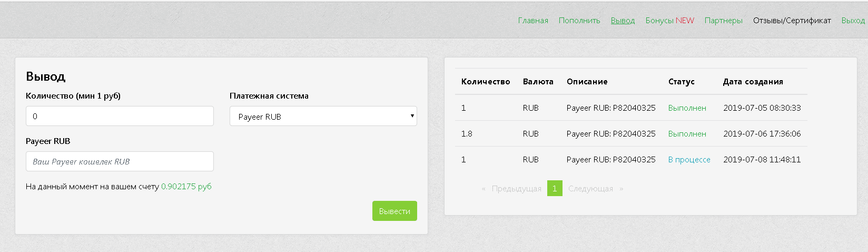Open the Партнеры page
This screenshot has height=252, width=868.
[724, 21]
